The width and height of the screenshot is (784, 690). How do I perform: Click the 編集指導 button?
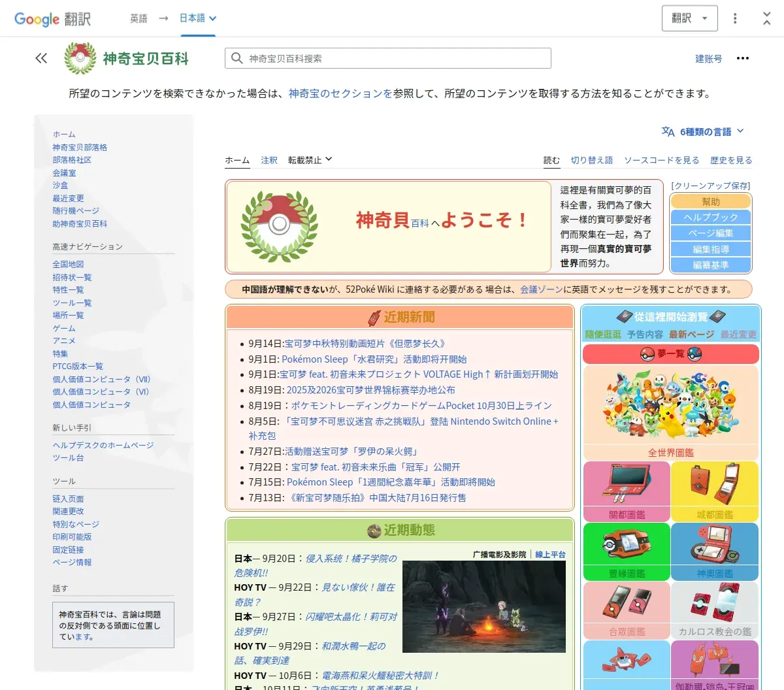(711, 250)
